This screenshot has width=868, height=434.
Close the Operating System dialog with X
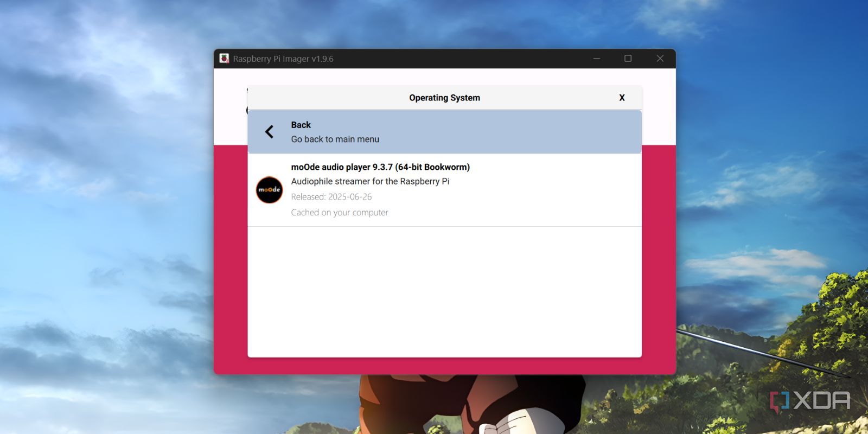pyautogui.click(x=622, y=98)
